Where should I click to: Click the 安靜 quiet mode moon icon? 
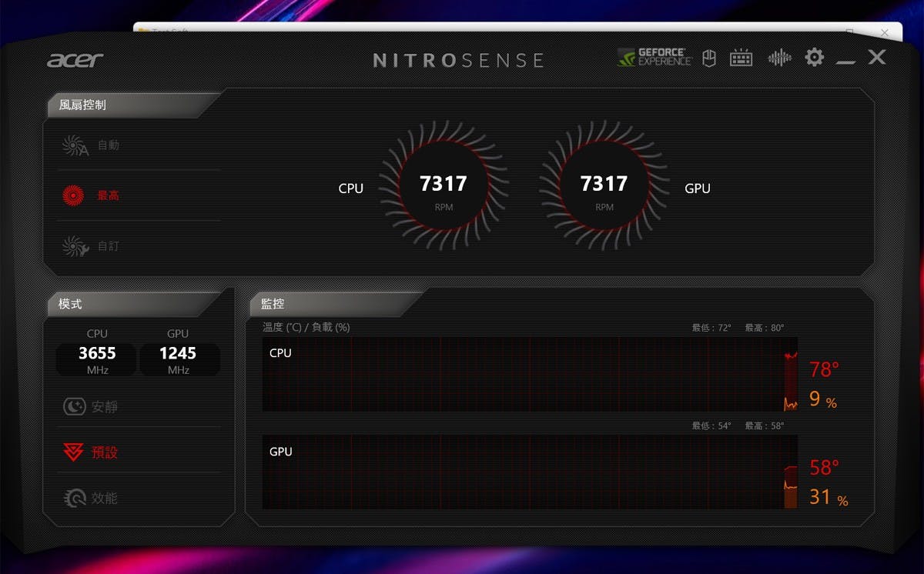tap(74, 407)
